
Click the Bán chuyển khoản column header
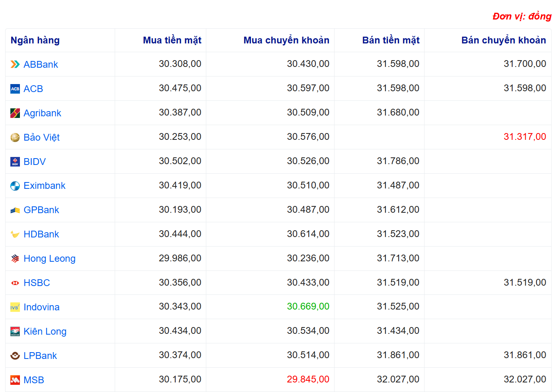503,40
